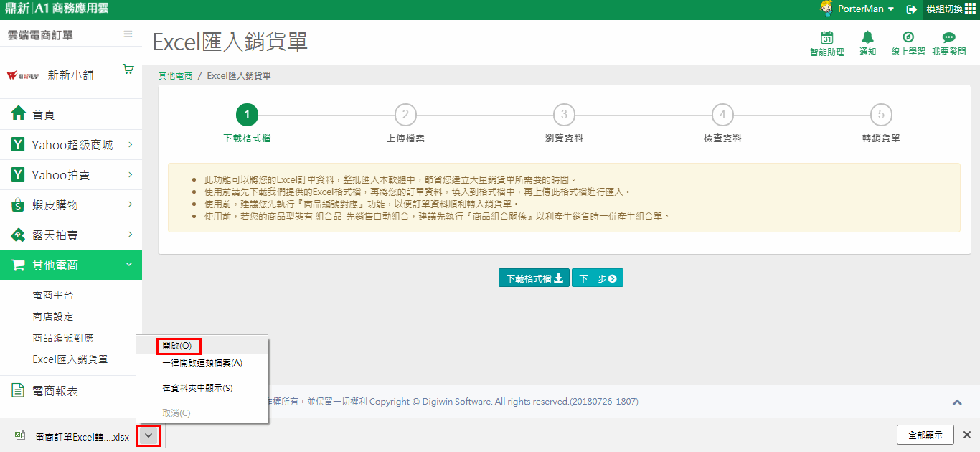Screen dimensions: 980x452
Task: Select 開啟(O) from the context menu
Action: [176, 346]
